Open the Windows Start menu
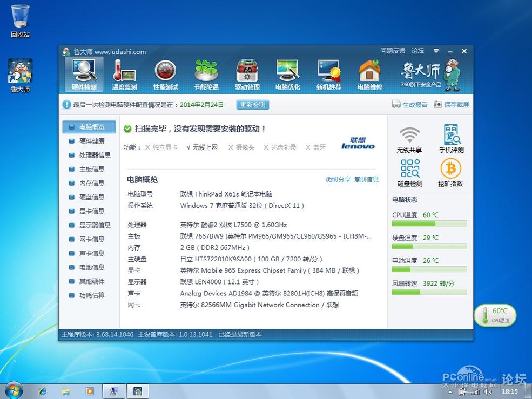 14,390
